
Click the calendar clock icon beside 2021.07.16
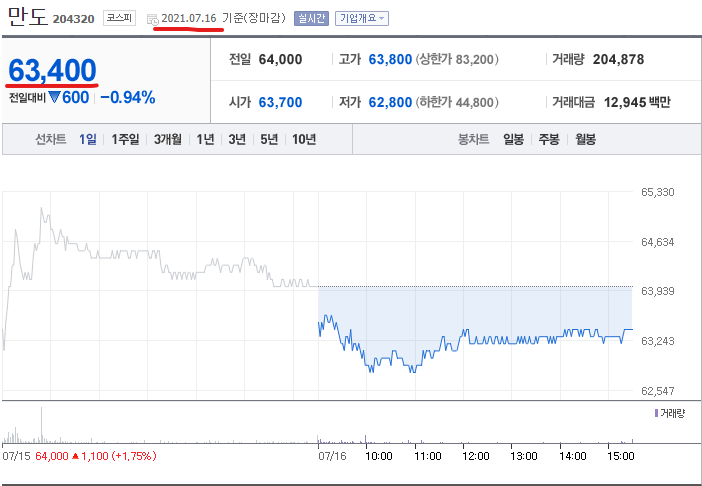(x=153, y=19)
